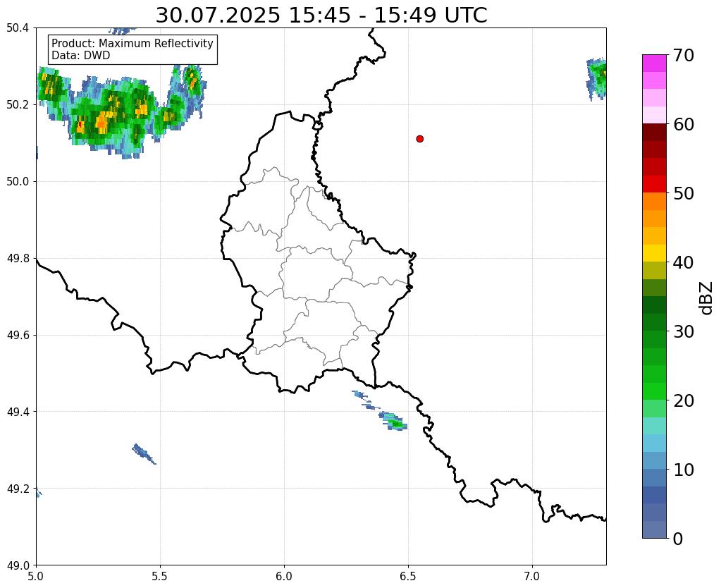Click the 'dBZ' colorbar unit label
721x588 pixels.
(x=707, y=298)
